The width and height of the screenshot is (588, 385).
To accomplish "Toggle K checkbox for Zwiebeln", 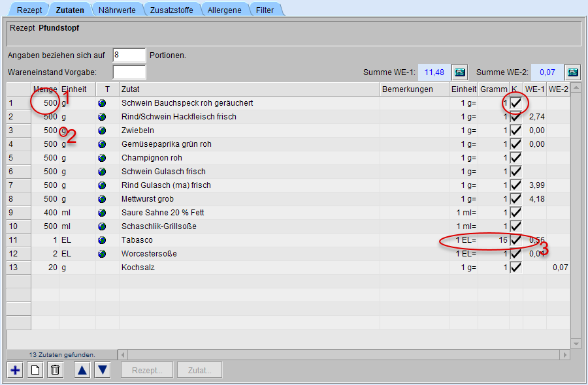I will pos(516,131).
